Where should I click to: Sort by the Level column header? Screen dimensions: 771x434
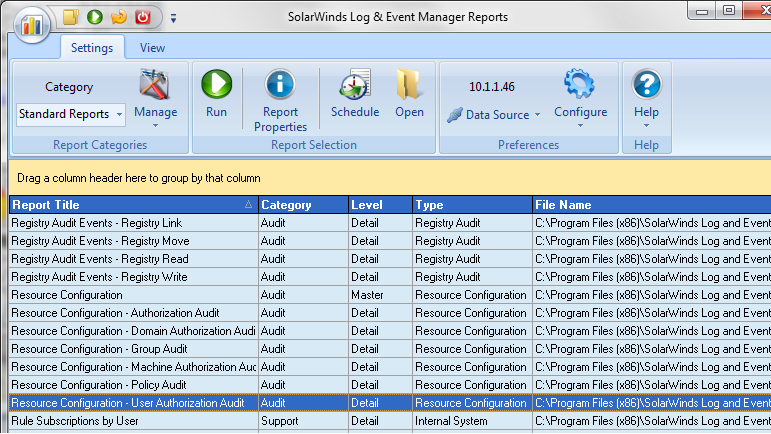[380, 205]
